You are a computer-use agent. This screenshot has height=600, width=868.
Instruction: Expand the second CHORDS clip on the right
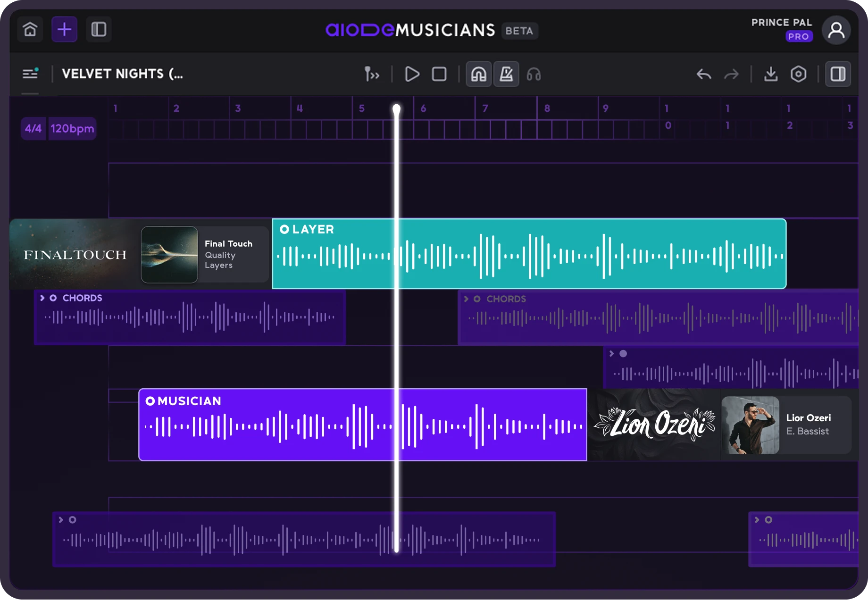coord(466,299)
